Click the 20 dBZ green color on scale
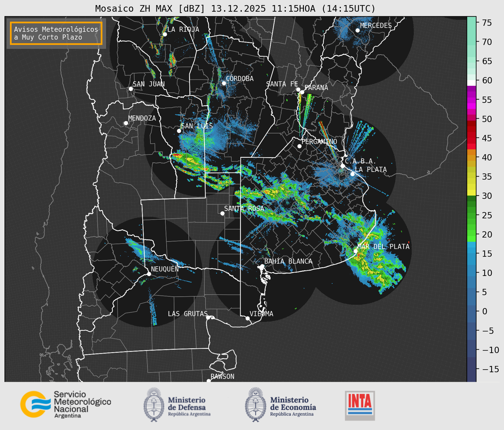The image size is (504, 430). coord(471,234)
